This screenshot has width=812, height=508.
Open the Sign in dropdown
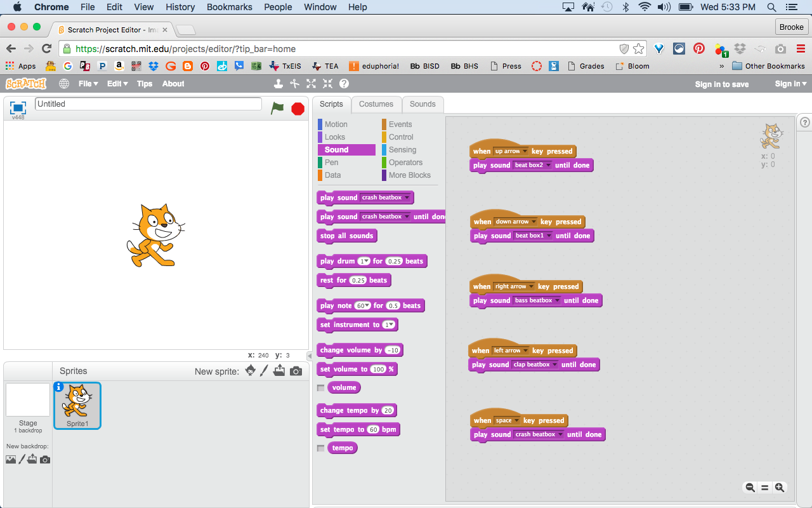coord(790,84)
